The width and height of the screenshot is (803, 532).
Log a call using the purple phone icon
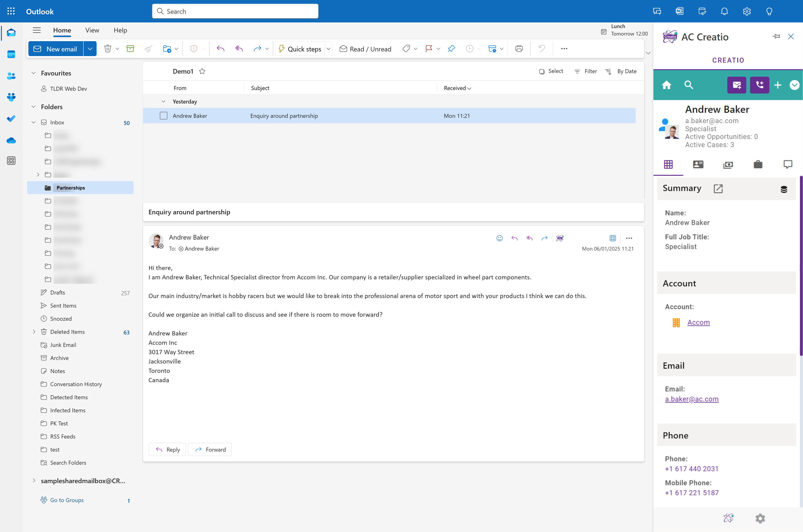(760, 85)
